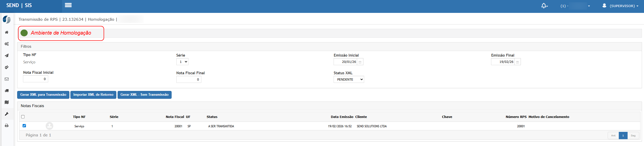The image size is (644, 146).
Task: Open the envelope icon in the sidebar
Action: pos(7,79)
